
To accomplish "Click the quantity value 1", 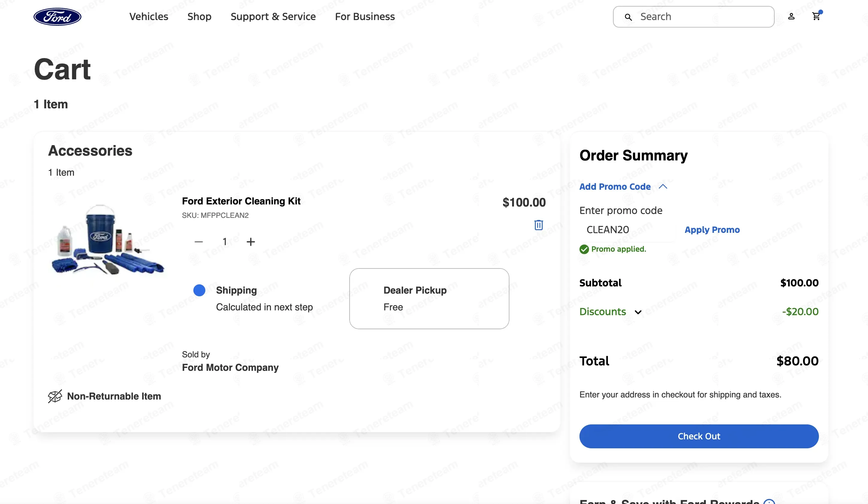I will 224,242.
